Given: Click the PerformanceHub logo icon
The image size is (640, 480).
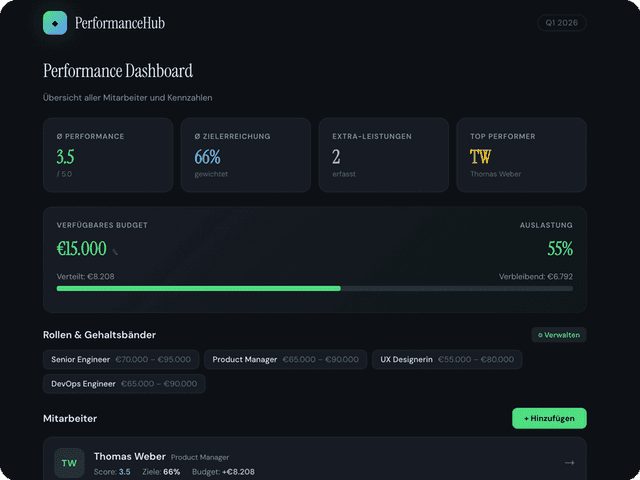Looking at the screenshot, I should (55, 23).
